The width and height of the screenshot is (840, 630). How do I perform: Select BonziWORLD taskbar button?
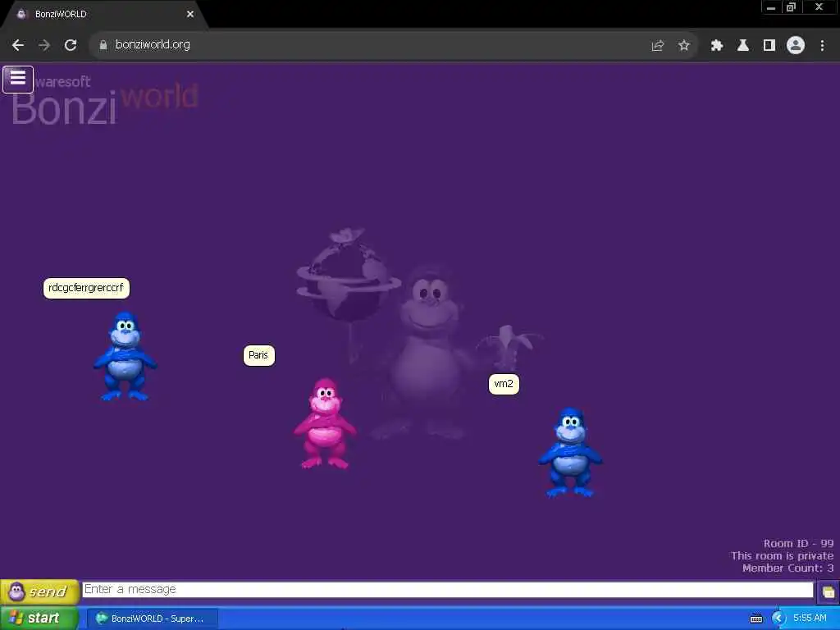[153, 619]
